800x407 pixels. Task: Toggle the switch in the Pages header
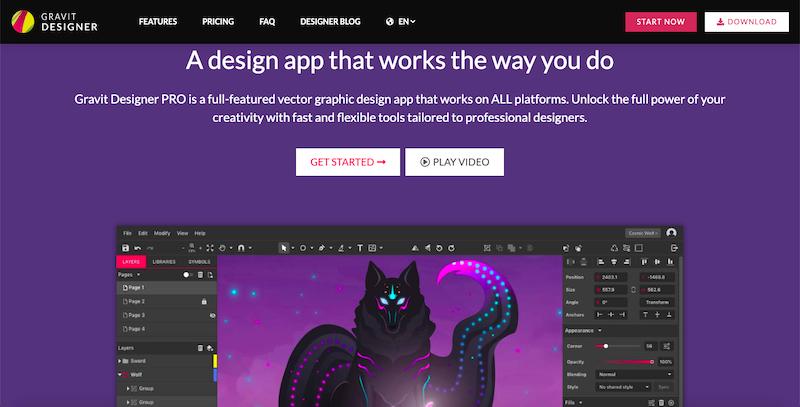pos(187,275)
